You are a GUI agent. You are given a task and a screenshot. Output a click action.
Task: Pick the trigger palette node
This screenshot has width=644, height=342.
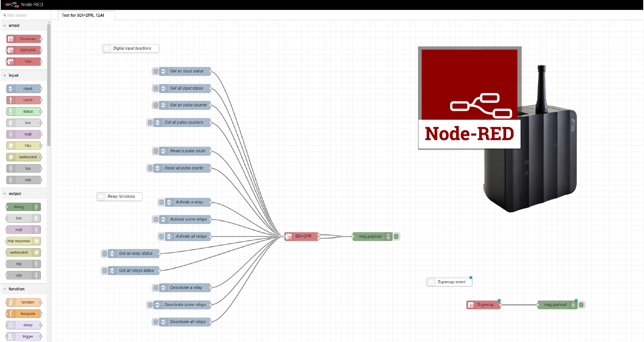24,337
